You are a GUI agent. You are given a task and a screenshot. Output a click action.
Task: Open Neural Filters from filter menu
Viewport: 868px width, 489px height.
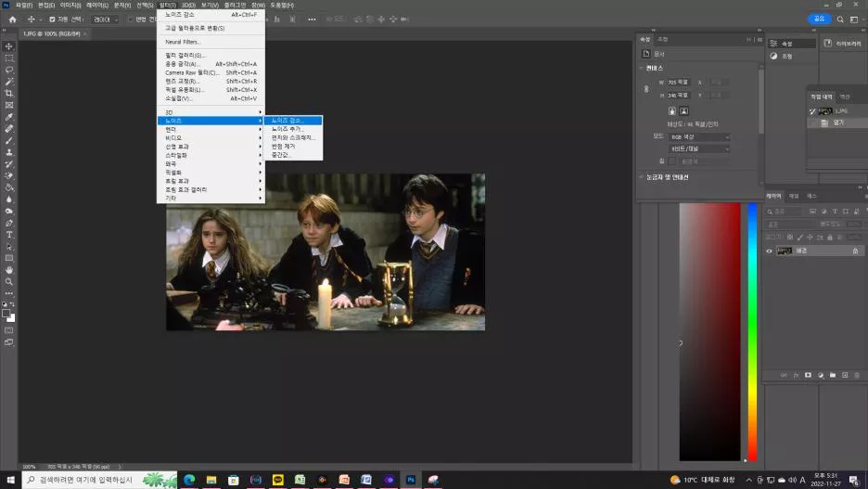(183, 42)
